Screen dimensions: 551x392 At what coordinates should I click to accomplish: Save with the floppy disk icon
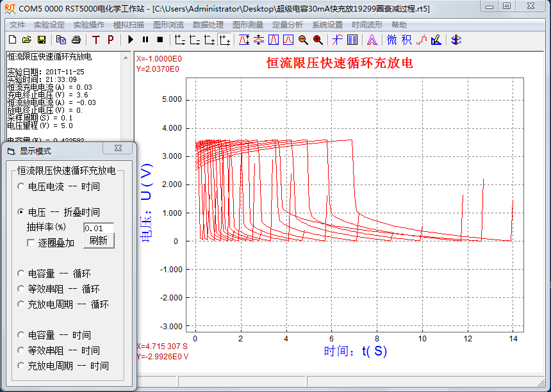pyautogui.click(x=41, y=40)
